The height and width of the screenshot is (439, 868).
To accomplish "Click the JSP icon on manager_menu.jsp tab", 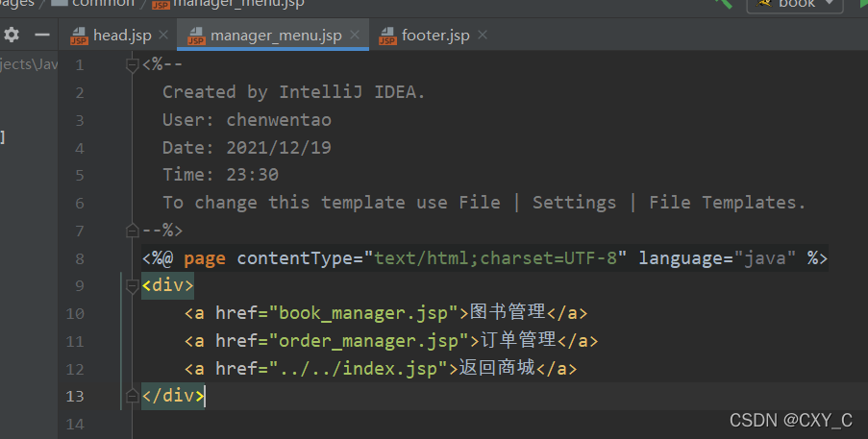I will [196, 36].
